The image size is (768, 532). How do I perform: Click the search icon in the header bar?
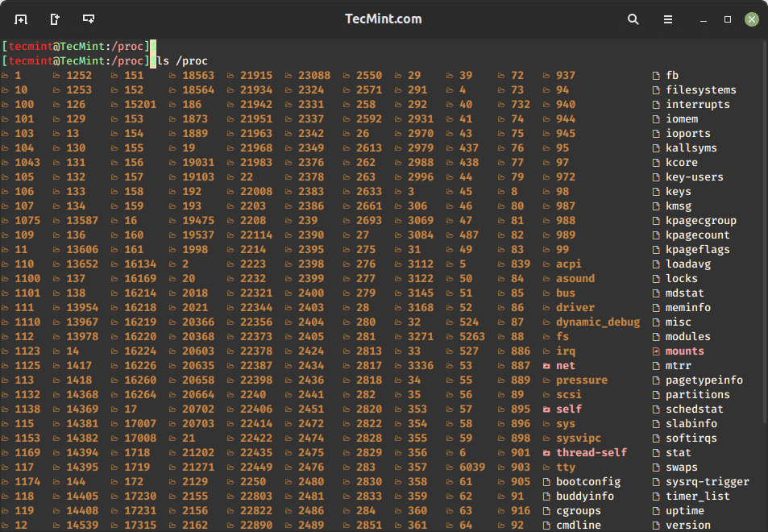point(633,19)
